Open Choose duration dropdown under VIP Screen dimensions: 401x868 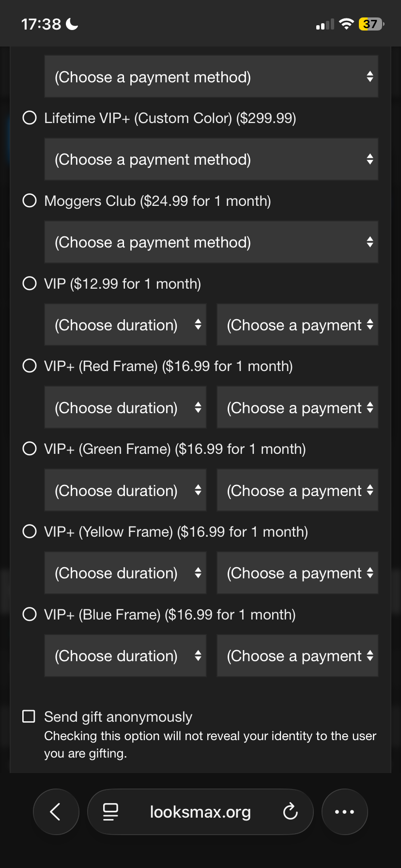pos(125,325)
